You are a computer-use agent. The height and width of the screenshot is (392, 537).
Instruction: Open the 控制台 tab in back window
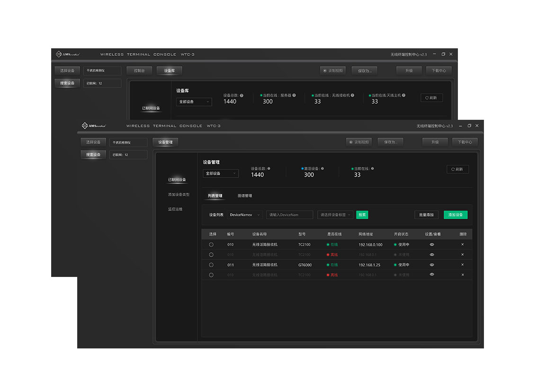[x=139, y=71]
